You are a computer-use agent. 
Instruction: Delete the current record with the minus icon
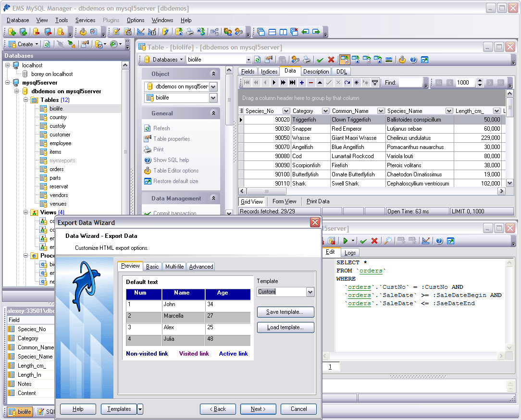point(310,82)
